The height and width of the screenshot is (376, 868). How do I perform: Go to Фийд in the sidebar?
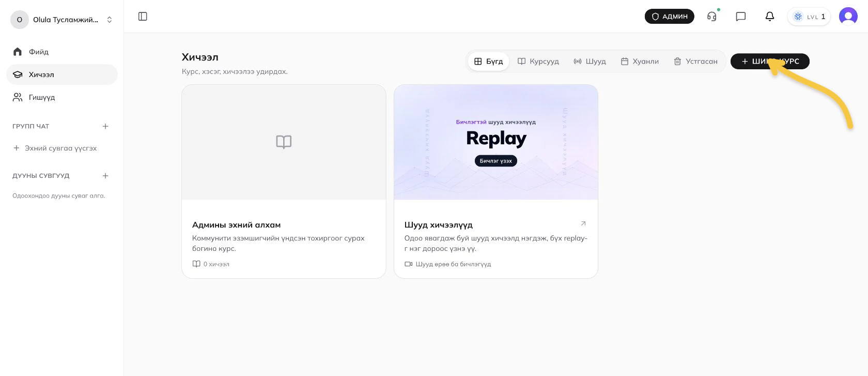pos(62,52)
